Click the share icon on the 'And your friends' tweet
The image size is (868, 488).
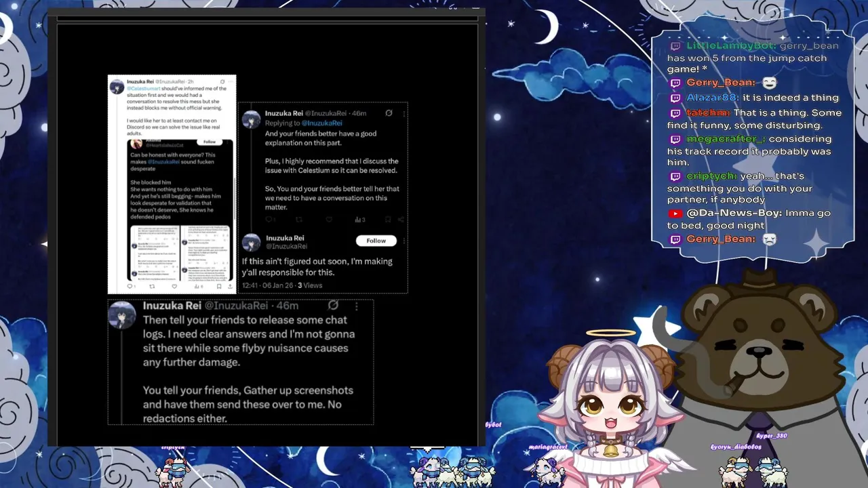tap(401, 220)
